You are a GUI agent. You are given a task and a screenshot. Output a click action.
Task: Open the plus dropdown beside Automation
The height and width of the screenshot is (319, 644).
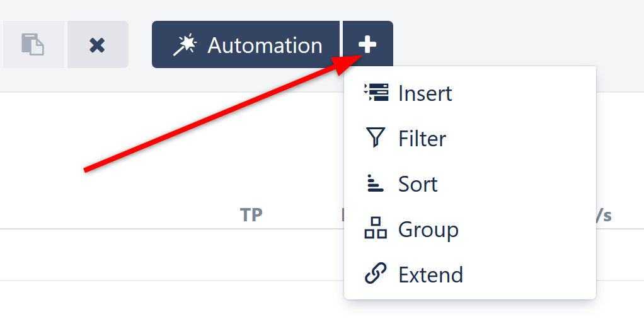pyautogui.click(x=367, y=45)
